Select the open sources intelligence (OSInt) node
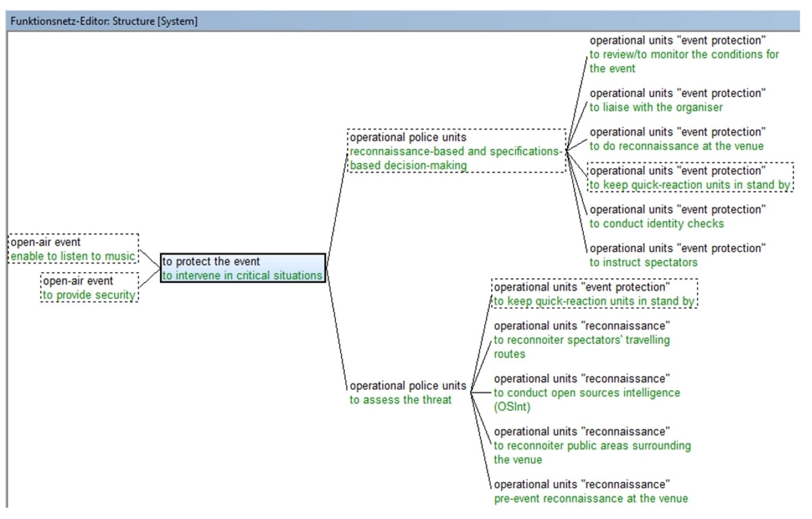 click(x=586, y=393)
